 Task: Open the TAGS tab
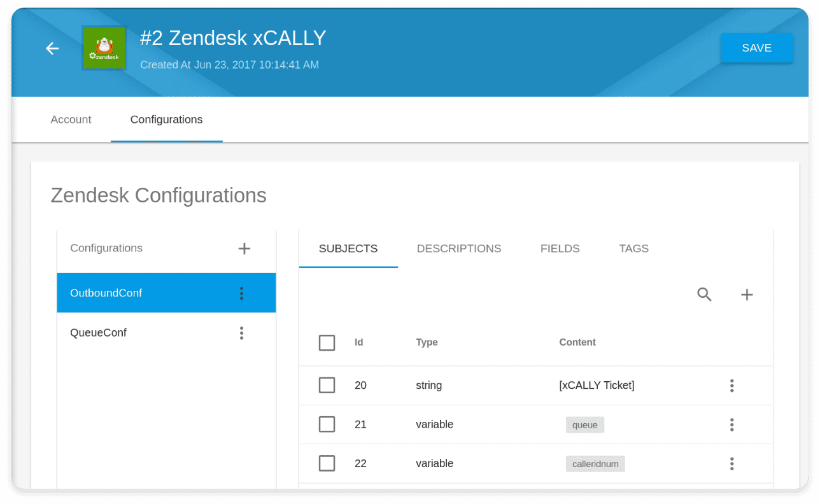coord(634,249)
